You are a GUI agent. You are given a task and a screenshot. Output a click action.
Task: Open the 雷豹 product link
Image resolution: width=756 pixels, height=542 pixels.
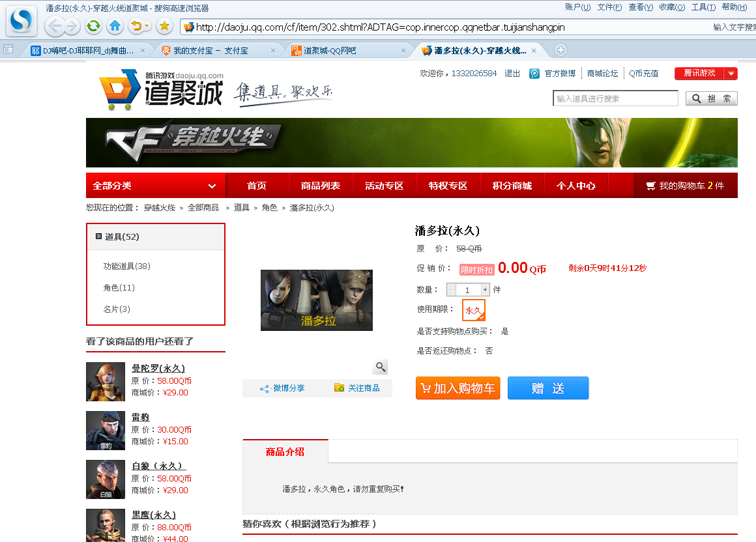tap(140, 417)
